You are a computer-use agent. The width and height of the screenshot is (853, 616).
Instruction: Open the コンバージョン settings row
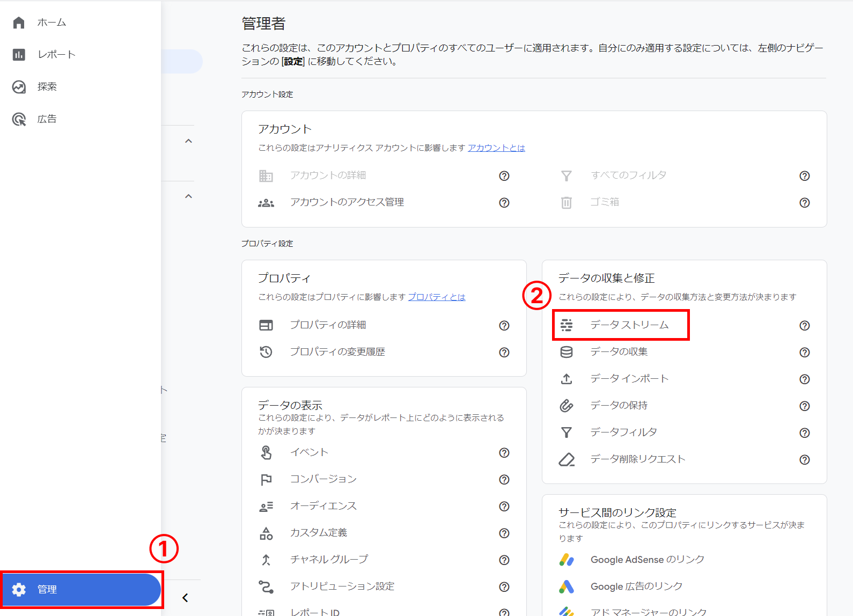(x=323, y=479)
